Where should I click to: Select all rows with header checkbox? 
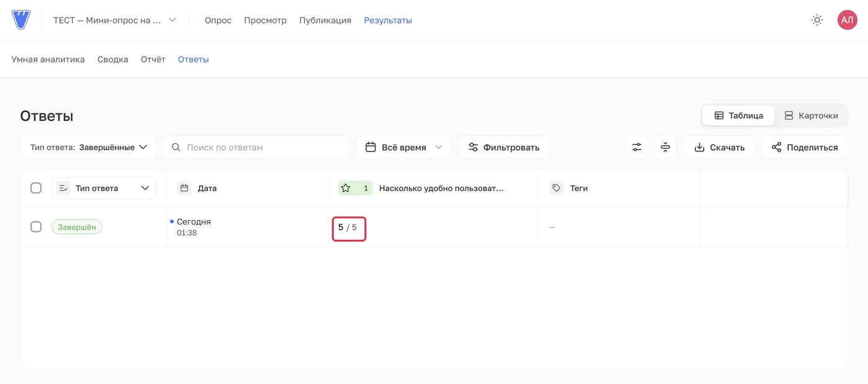coord(36,188)
